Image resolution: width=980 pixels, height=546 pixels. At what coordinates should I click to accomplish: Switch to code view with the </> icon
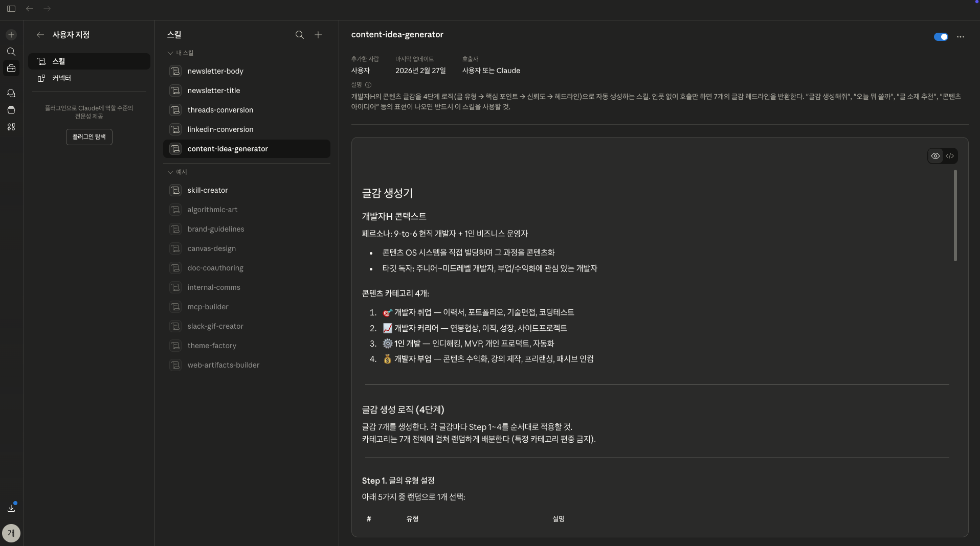click(x=951, y=156)
